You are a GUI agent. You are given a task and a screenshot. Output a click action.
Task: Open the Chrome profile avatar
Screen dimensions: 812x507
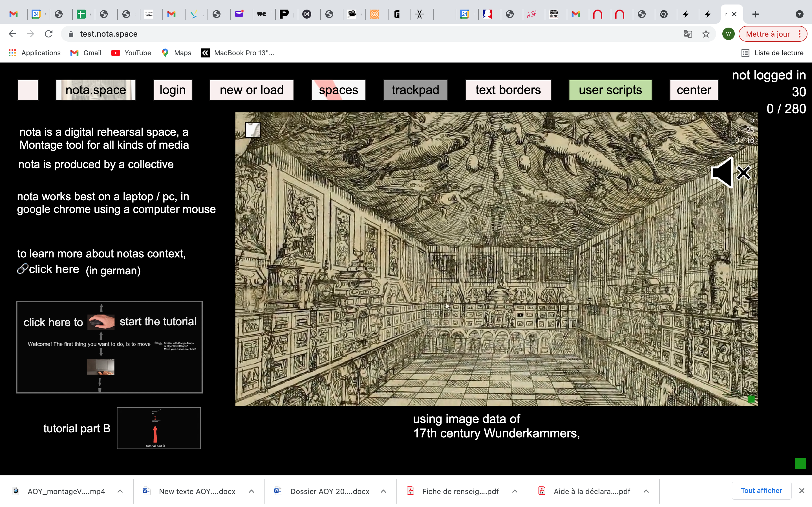728,34
